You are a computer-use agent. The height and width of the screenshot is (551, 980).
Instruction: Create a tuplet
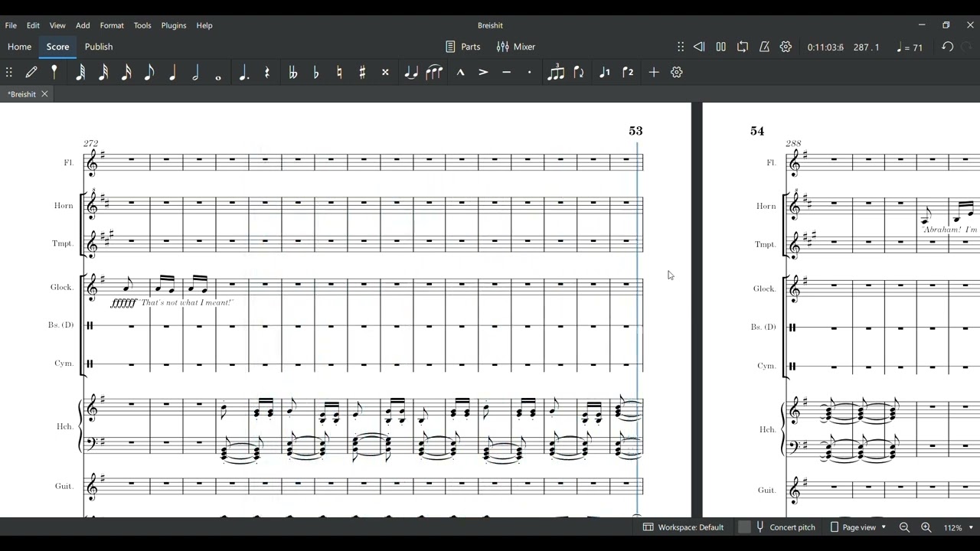point(556,72)
